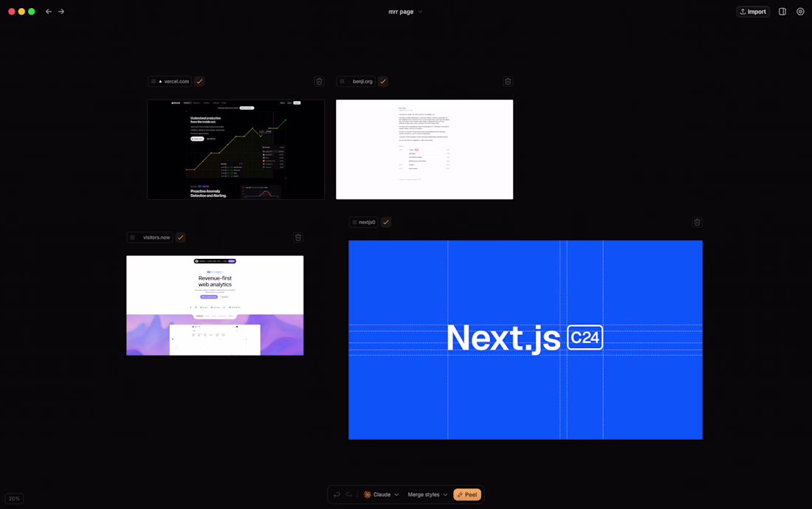Grab the drag handle on the benji.org label
This screenshot has height=509, width=812.
(342, 81)
